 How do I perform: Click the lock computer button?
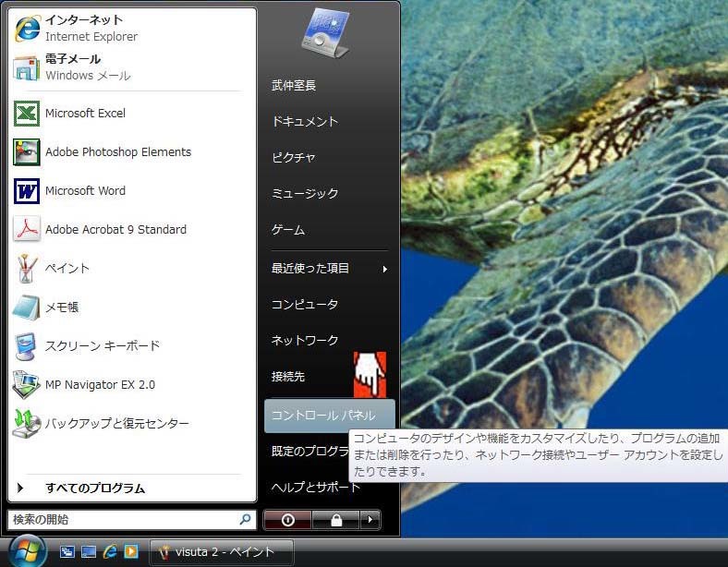[336, 520]
